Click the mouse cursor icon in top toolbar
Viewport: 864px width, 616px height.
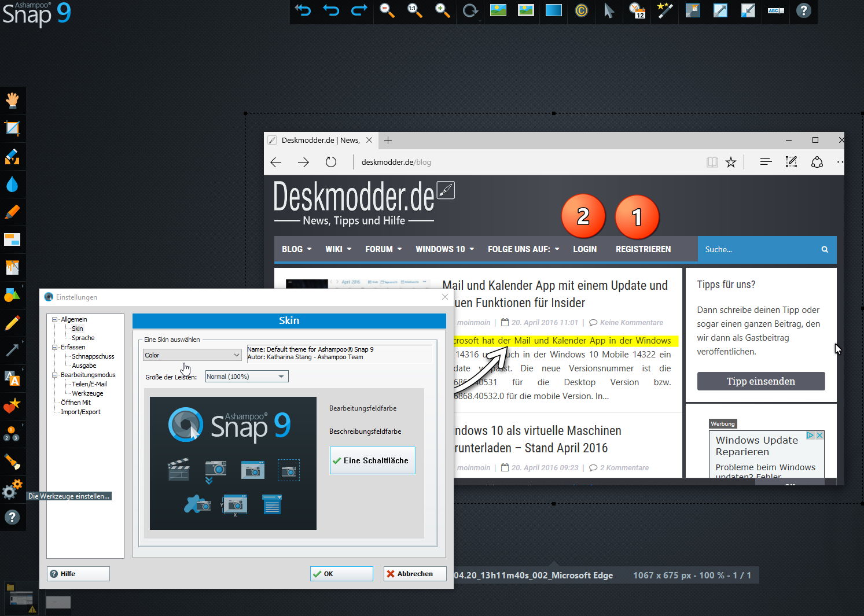tap(609, 10)
